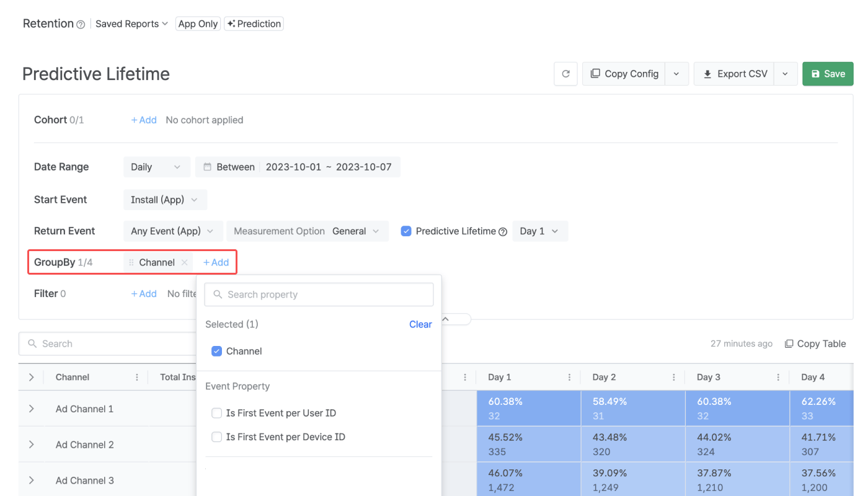868x496 pixels.
Task: Click the 41.71% Day 4 cell
Action: (x=822, y=445)
